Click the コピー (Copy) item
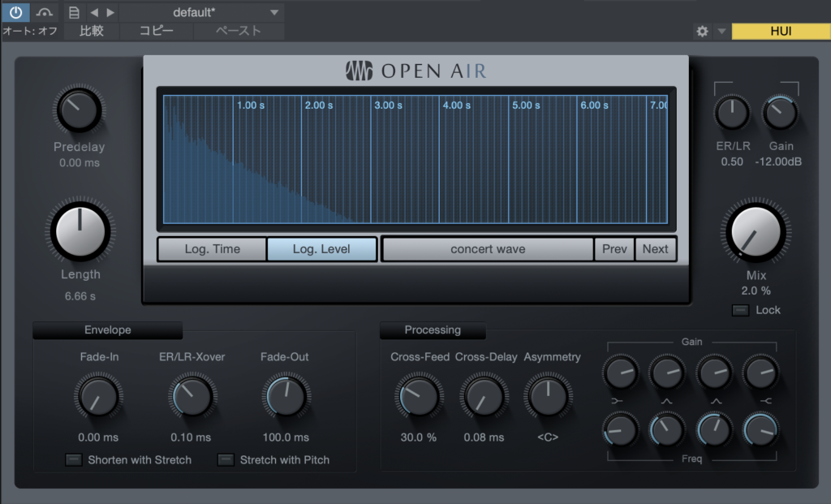This screenshot has width=831, height=504. 156,32
